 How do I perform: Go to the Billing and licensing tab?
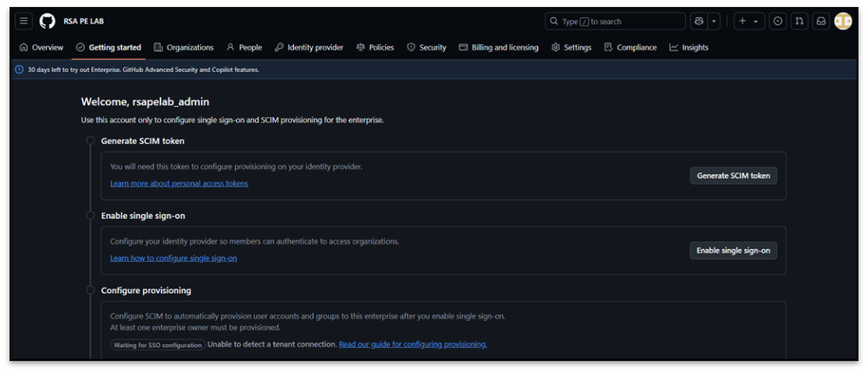(x=499, y=48)
